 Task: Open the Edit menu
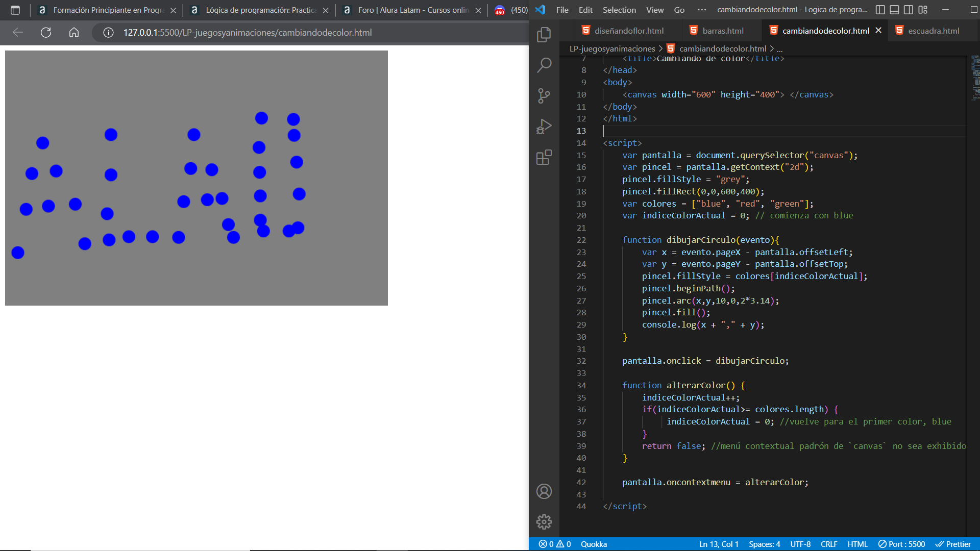585,10
